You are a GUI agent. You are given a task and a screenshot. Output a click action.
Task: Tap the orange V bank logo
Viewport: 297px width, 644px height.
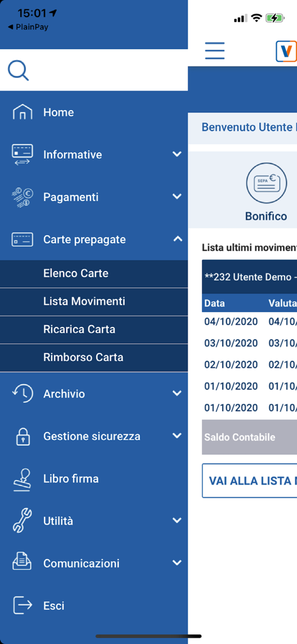point(286,51)
